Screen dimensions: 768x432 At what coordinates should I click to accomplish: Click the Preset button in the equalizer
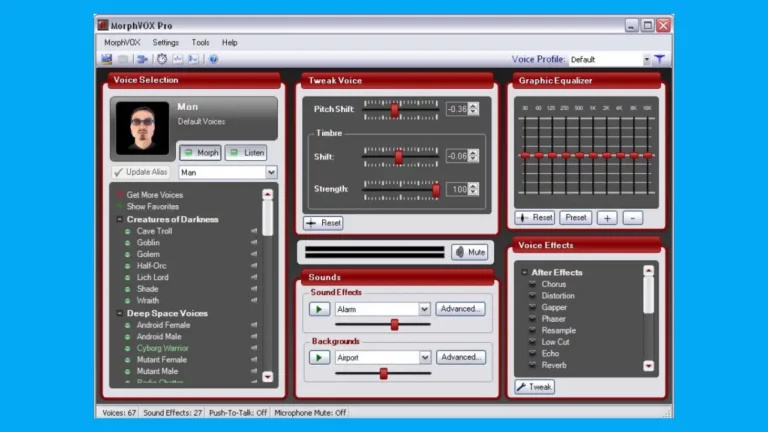tap(575, 217)
